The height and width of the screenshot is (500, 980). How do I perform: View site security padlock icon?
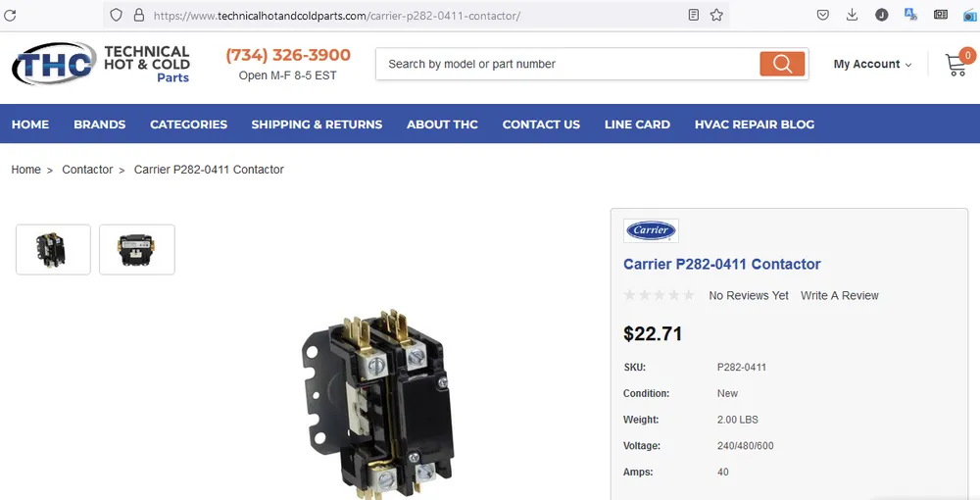[x=139, y=15]
